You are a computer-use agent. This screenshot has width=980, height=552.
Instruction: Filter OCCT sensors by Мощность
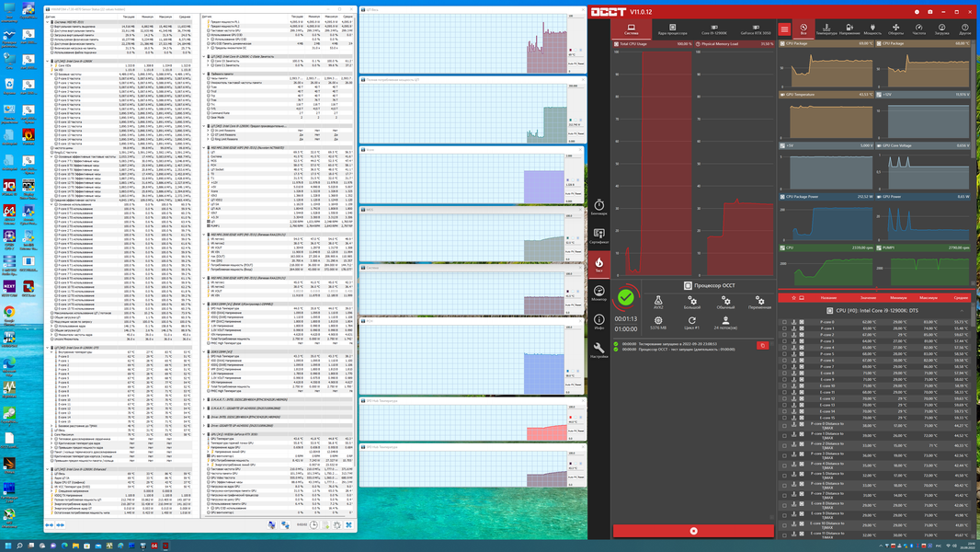(x=872, y=29)
